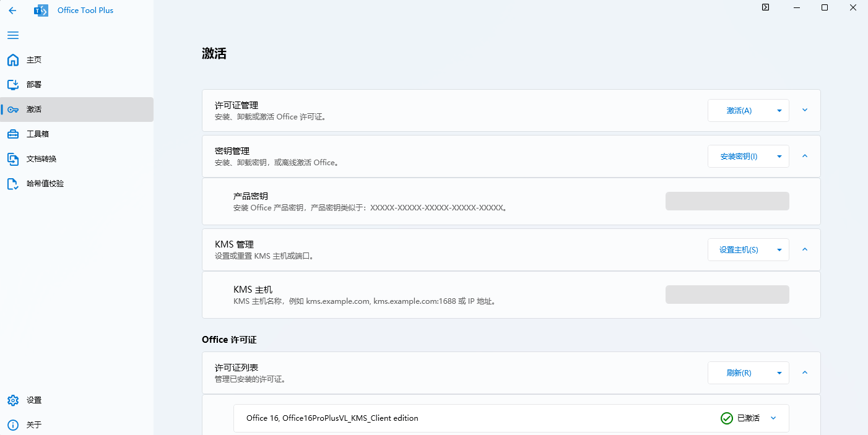Open dropdown arrow next to 刷新(R)

click(779, 373)
